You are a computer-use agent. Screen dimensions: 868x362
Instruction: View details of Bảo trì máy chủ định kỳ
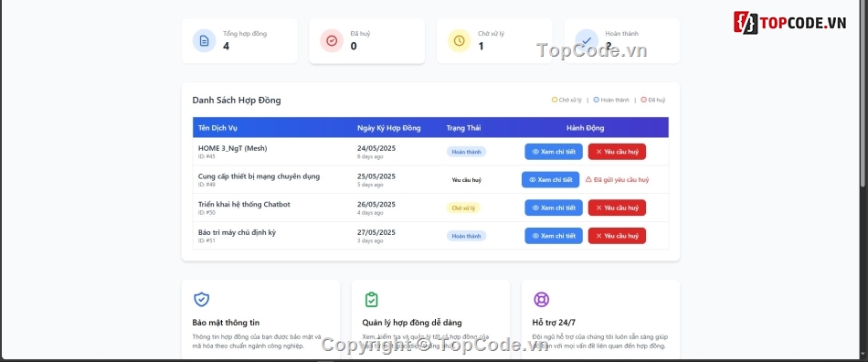554,236
